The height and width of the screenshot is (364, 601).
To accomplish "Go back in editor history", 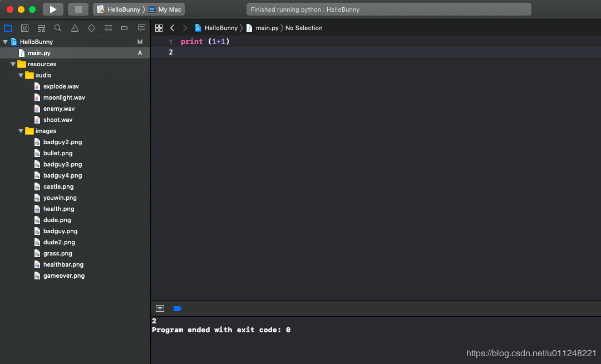I will click(x=173, y=28).
